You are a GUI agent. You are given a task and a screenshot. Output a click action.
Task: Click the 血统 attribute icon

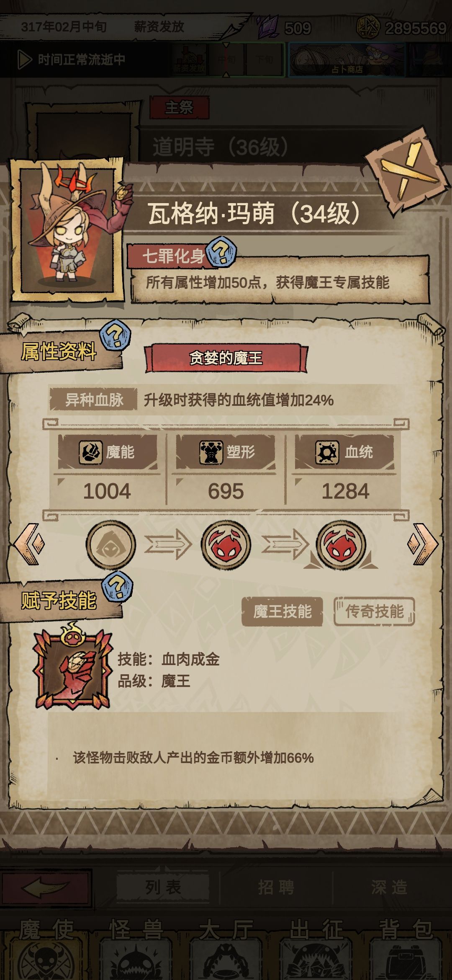point(327,452)
